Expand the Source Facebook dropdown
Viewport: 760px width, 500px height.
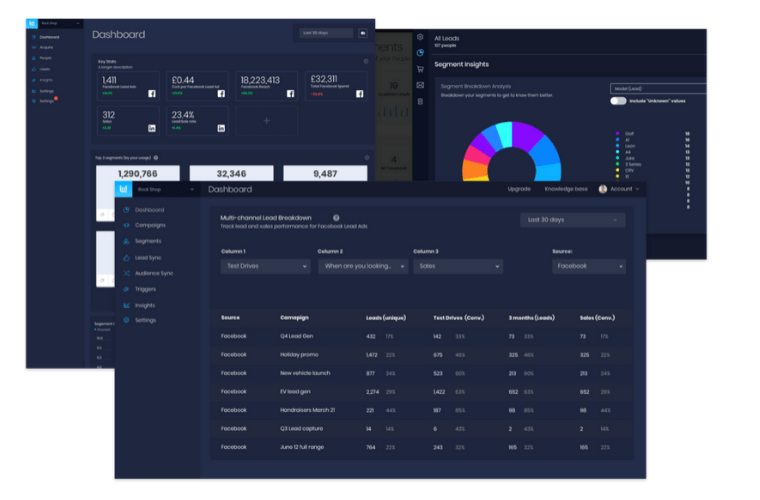tap(588, 267)
